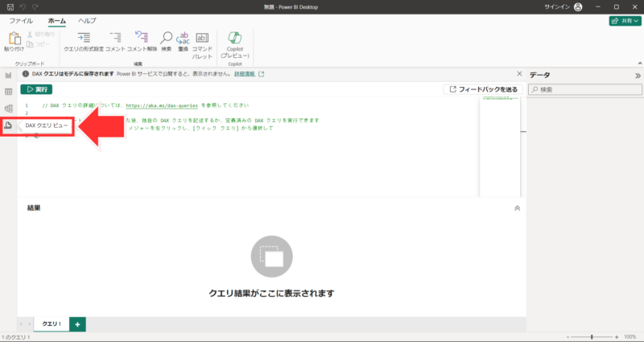Select the クエリ 1 query tab

click(52, 324)
